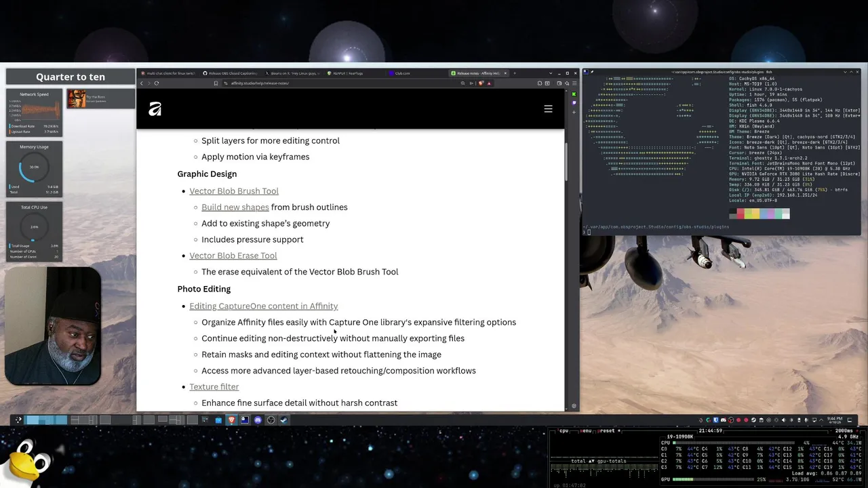Open the Vector Blob Erase Tool link
Image resolution: width=868 pixels, height=488 pixels.
coord(233,256)
